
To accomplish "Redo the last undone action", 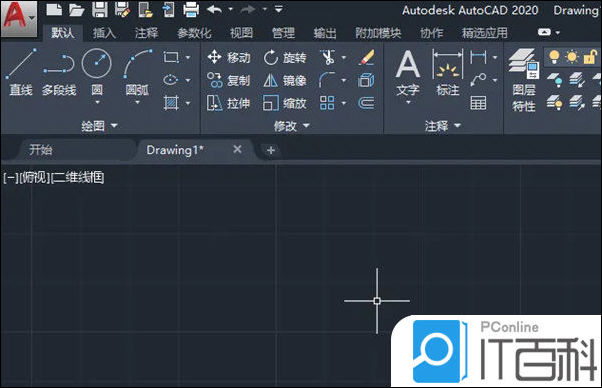I will (x=248, y=9).
